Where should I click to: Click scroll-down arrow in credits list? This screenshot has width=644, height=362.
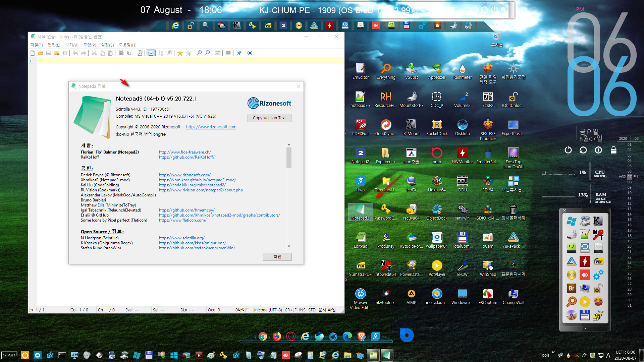click(289, 246)
